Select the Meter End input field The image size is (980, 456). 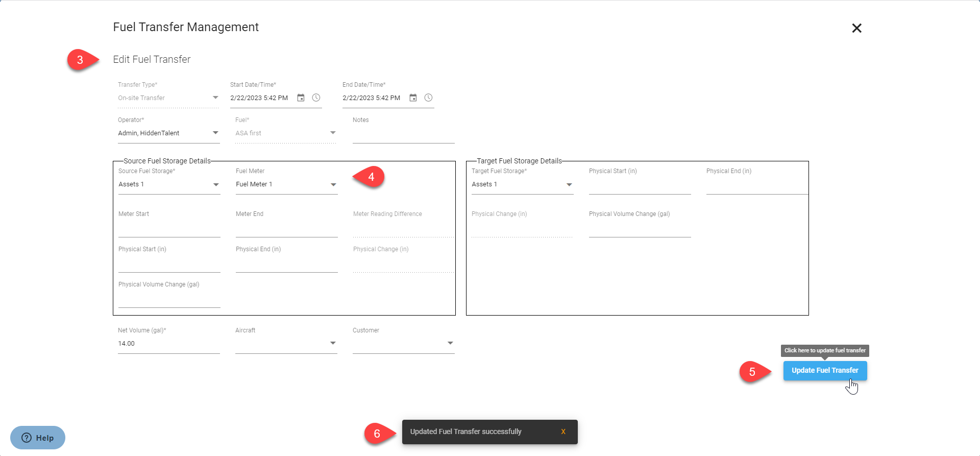pos(286,228)
